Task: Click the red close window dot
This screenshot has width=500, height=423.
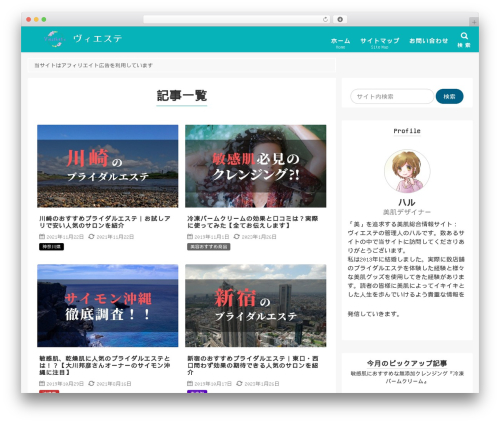Action: click(x=29, y=19)
